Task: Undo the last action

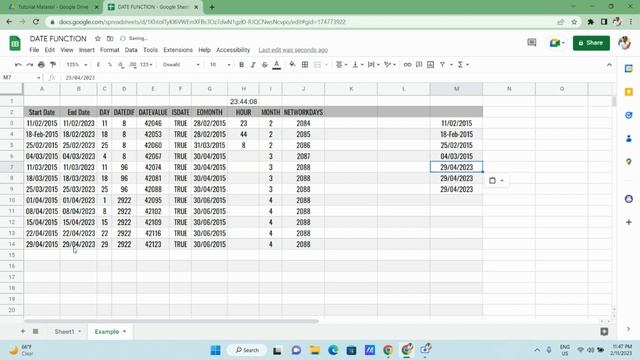Action: 18,64
